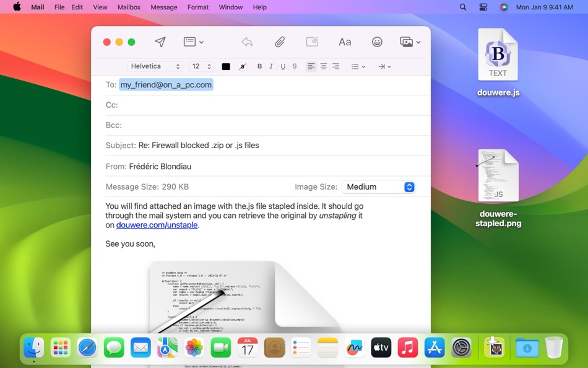Launch Safari from the Dock
Image resolution: width=588 pixels, height=368 pixels.
(87, 348)
